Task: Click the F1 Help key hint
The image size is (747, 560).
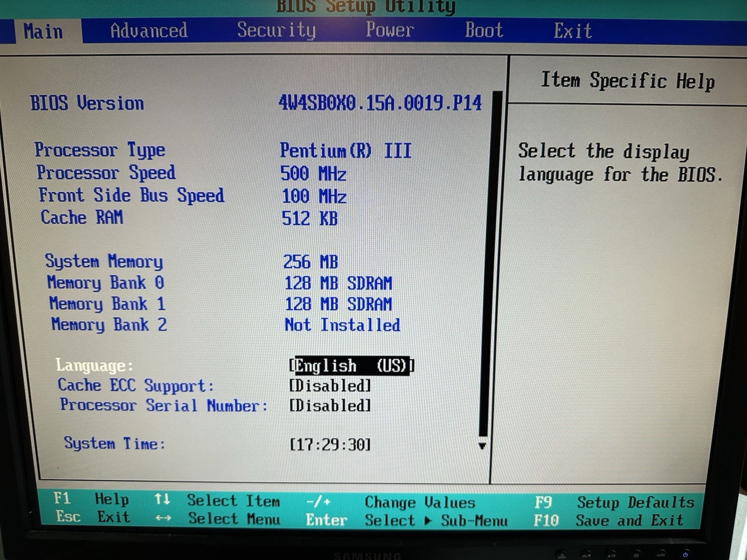Action: [91, 499]
